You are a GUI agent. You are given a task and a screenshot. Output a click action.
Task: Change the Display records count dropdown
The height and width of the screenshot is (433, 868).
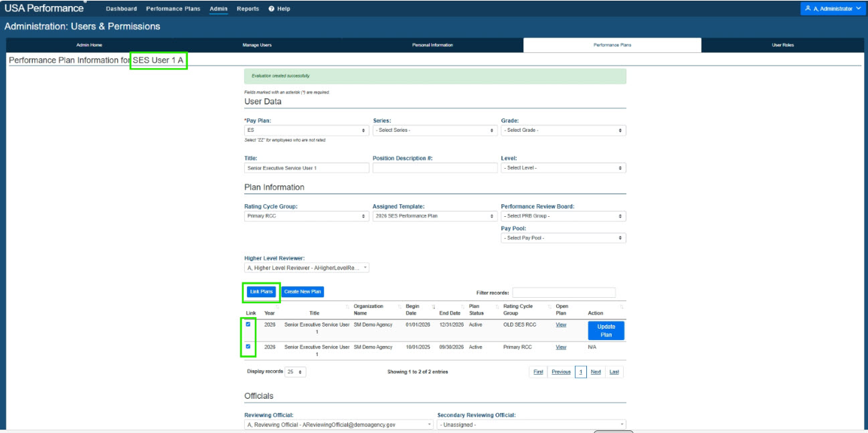pyautogui.click(x=295, y=372)
